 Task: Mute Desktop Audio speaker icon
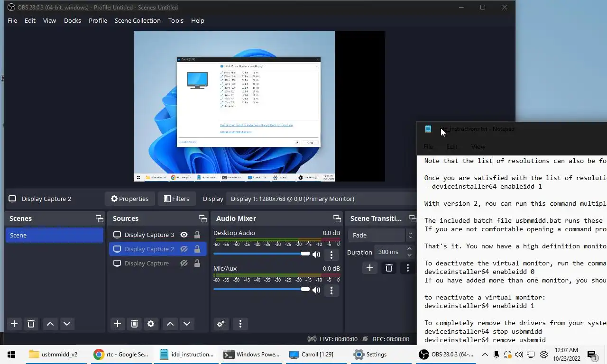pyautogui.click(x=316, y=255)
